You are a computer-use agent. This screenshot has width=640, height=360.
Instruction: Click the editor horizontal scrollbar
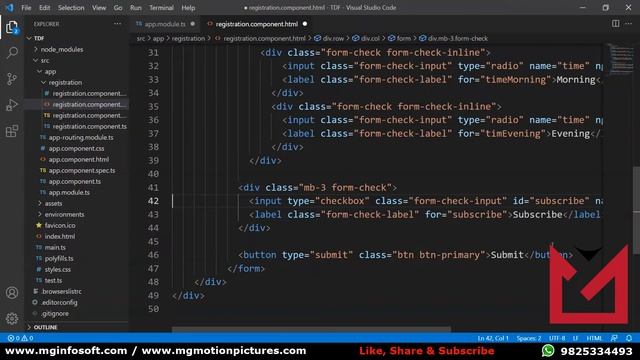coord(311,329)
